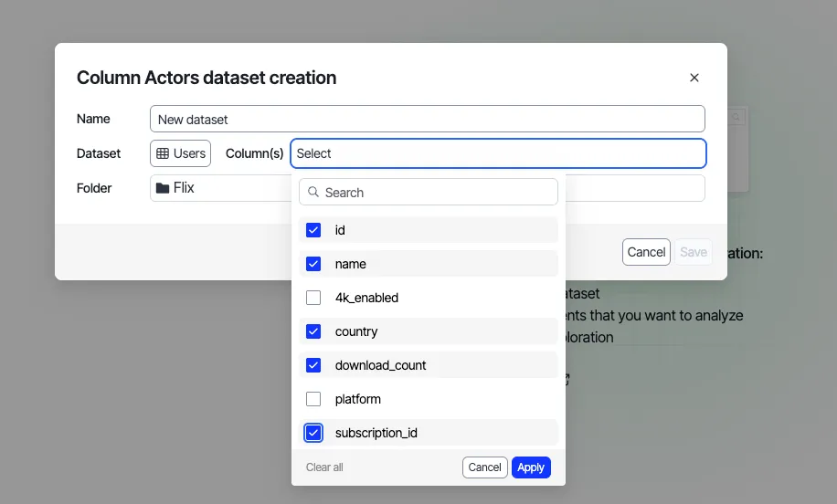The height and width of the screenshot is (504, 837).
Task: Click the search magnifier icon in dropdown
Action: click(x=313, y=192)
